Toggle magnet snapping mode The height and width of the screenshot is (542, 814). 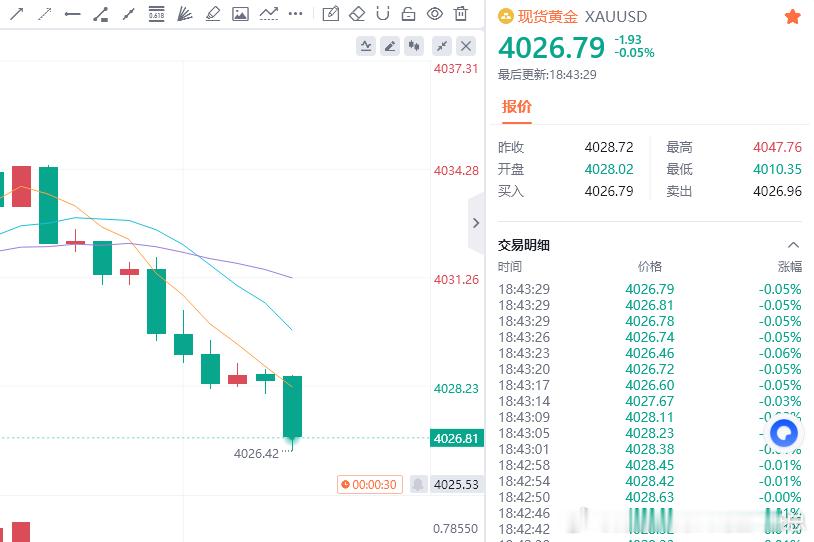pos(383,14)
